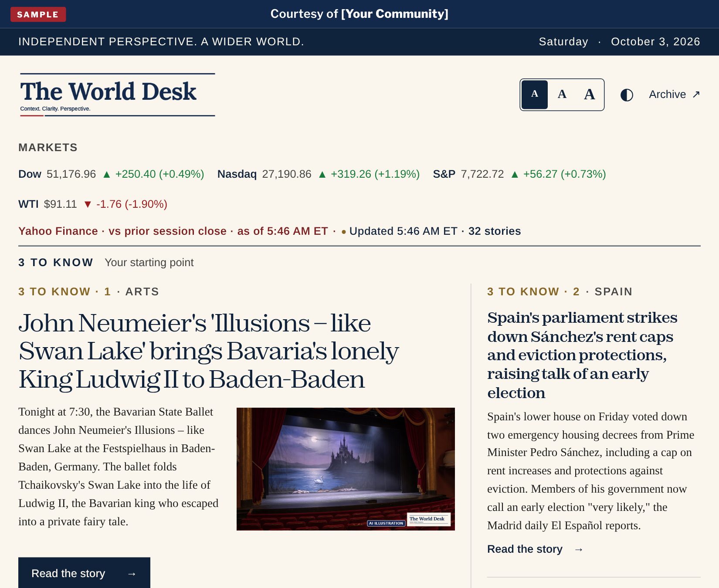Open the John Neumeier's Illusions headline

coord(209,351)
